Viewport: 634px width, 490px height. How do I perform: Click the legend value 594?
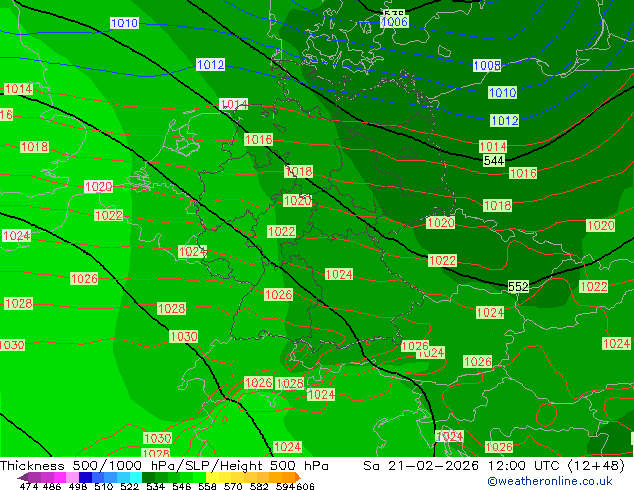[285, 486]
